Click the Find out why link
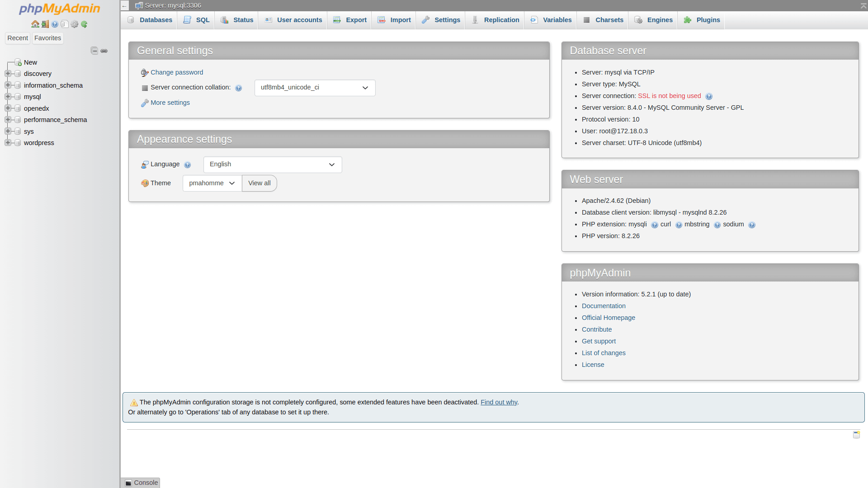The height and width of the screenshot is (488, 868). (499, 402)
